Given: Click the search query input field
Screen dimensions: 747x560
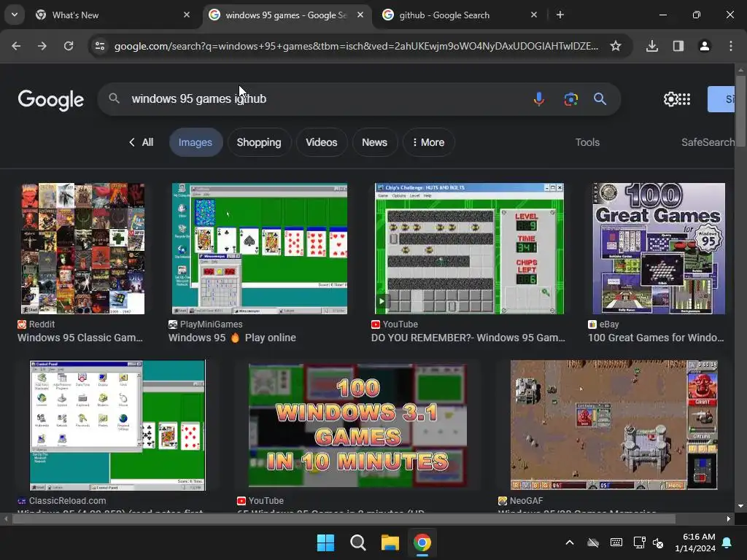Looking at the screenshot, I should (x=324, y=99).
